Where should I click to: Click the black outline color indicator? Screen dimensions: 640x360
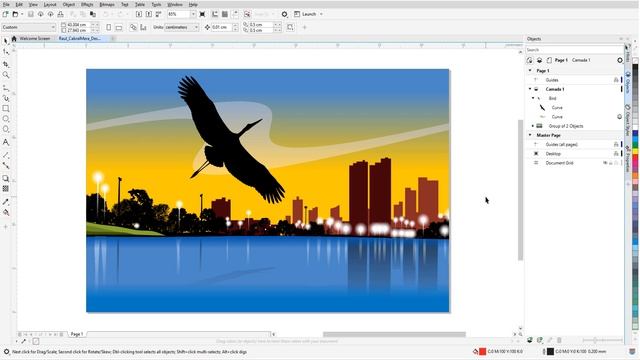click(x=550, y=351)
